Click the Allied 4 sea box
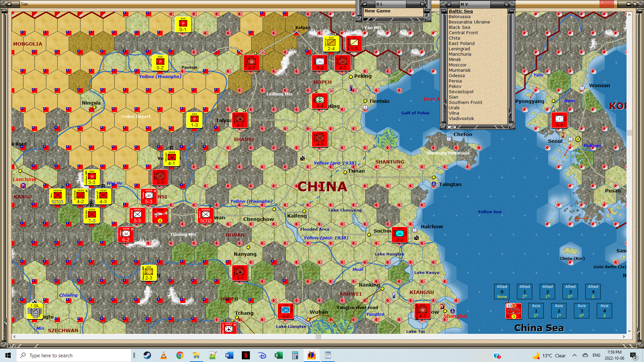Screen dimensions: 644x362 click(x=593, y=291)
